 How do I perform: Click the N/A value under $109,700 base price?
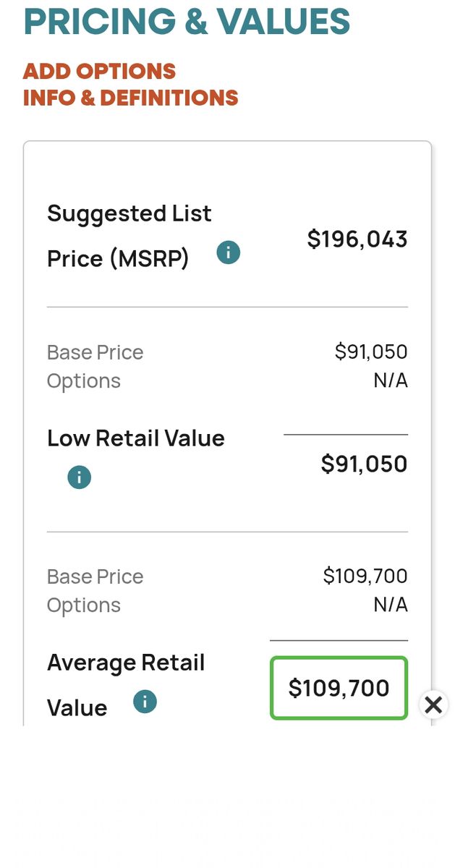point(391,605)
